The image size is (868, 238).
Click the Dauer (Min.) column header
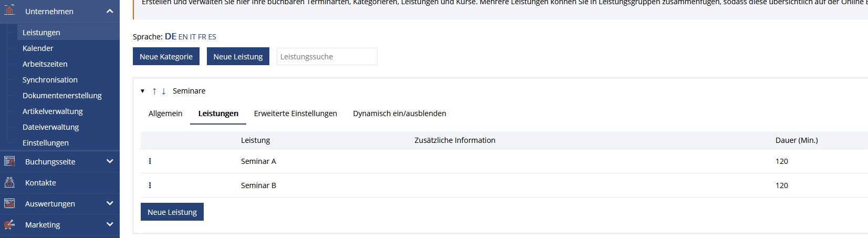tap(797, 140)
